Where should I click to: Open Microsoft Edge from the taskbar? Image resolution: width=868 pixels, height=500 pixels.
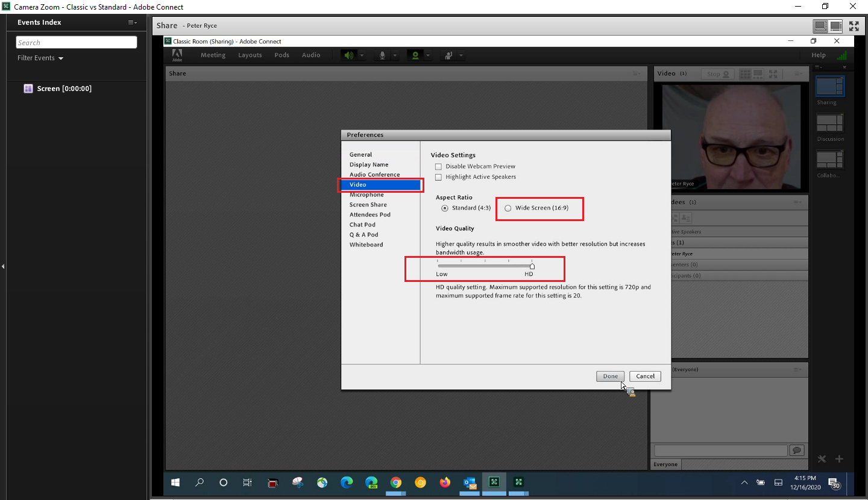click(x=347, y=483)
